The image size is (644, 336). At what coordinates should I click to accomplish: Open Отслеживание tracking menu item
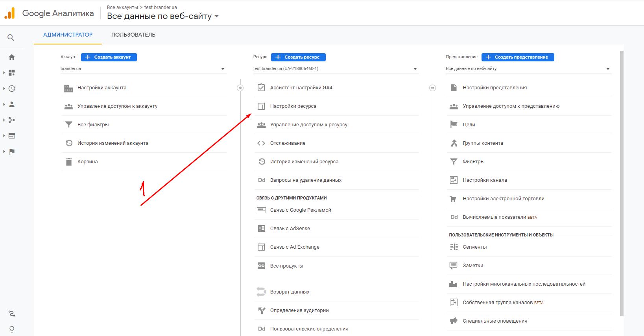pyautogui.click(x=288, y=143)
